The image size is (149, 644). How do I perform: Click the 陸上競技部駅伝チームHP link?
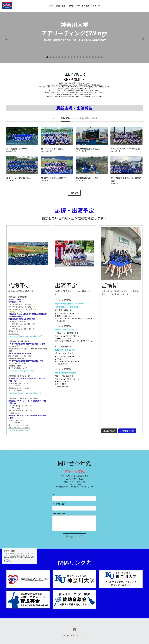point(18,368)
